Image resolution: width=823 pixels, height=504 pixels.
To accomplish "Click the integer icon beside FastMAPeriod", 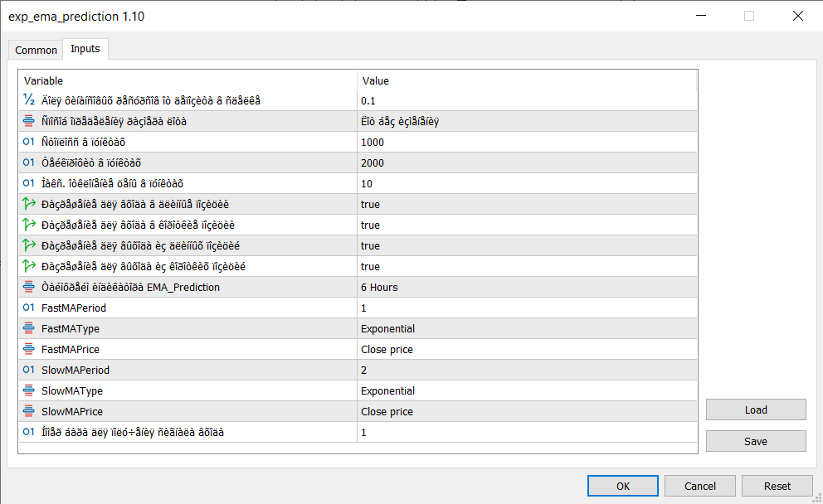I will click(x=29, y=308).
